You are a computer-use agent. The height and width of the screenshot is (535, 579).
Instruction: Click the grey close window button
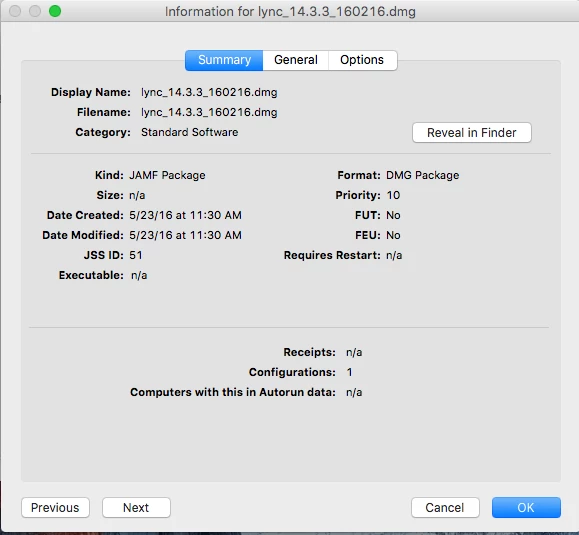pos(15,11)
